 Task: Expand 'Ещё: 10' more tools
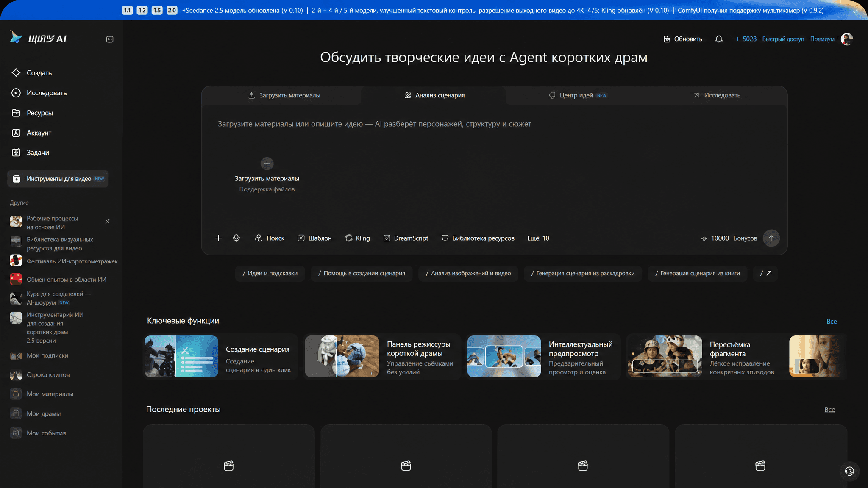[x=538, y=238]
